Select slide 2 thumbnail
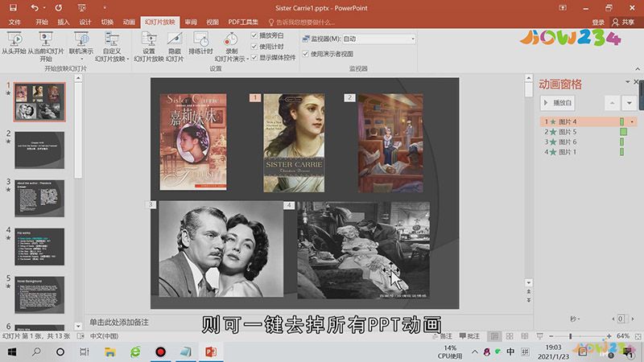The width and height of the screenshot is (644, 362). (39, 150)
